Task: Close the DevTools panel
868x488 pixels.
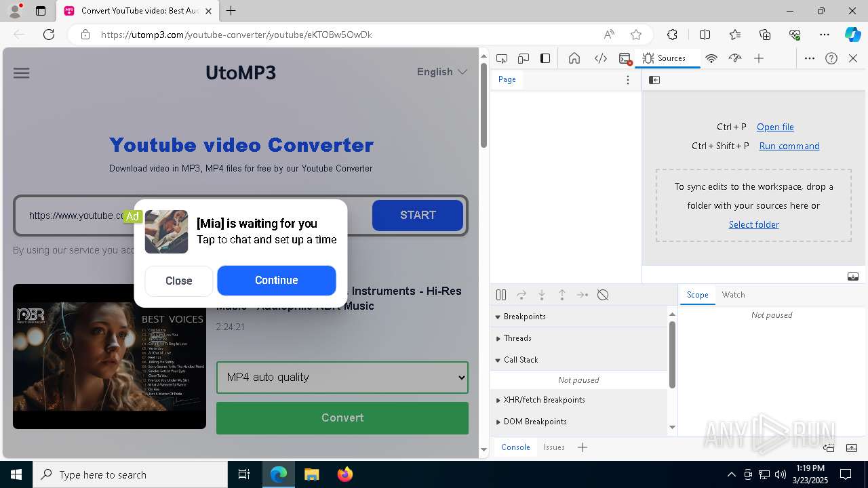Action: [853, 58]
